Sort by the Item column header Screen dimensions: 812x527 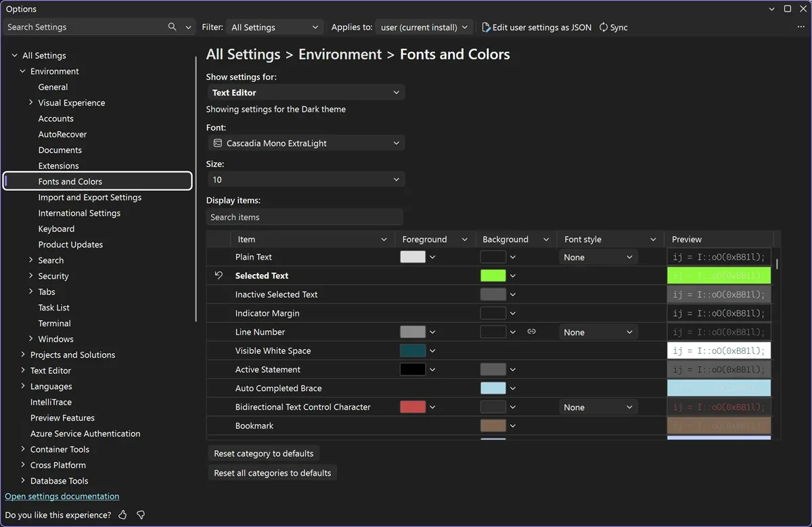pyautogui.click(x=313, y=239)
